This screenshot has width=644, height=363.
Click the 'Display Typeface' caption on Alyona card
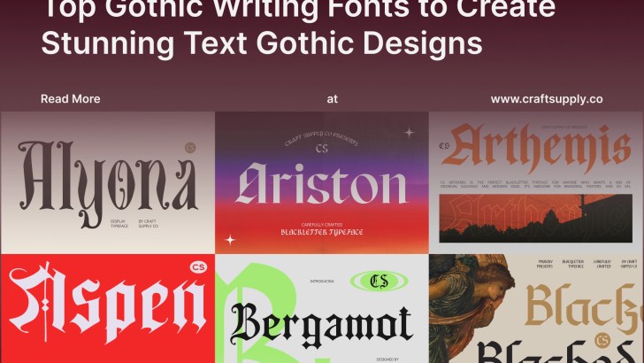[x=119, y=224]
